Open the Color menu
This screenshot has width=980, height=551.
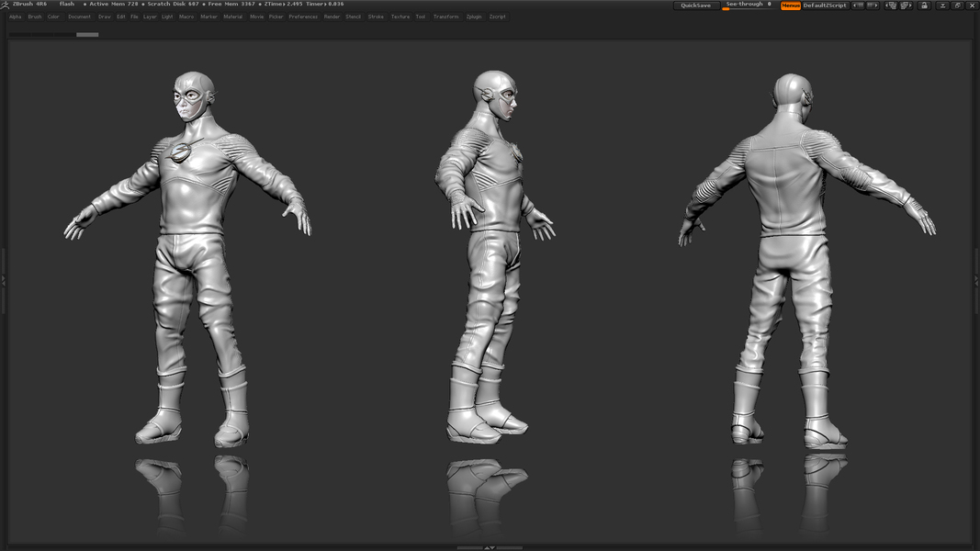pyautogui.click(x=54, y=17)
